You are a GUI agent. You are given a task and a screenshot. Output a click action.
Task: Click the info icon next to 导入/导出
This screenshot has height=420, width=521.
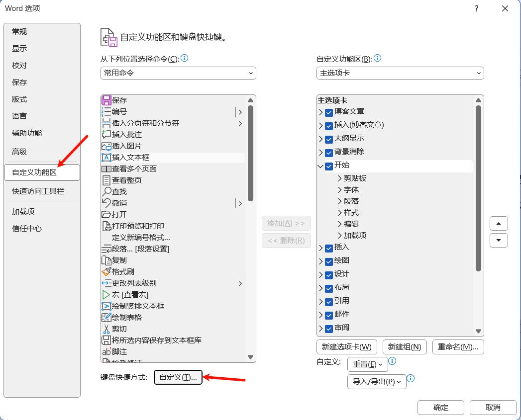411,378
